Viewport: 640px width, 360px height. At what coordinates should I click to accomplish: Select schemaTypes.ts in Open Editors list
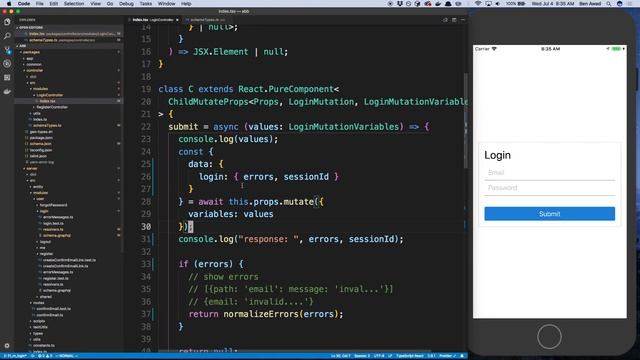coord(69,40)
